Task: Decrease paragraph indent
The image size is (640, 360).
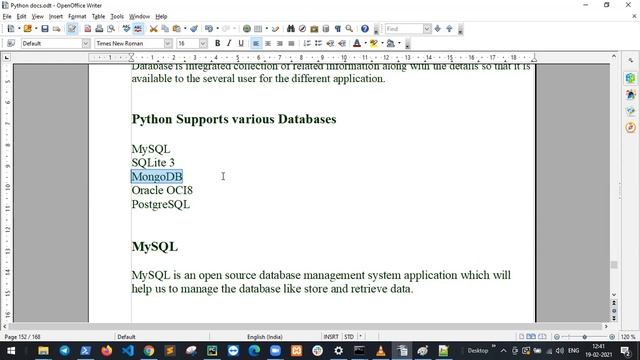Action: 330,43
